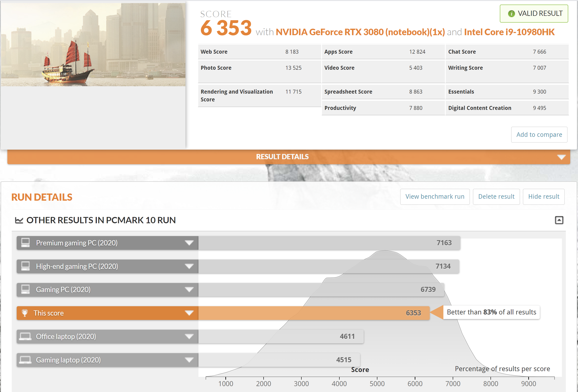Click the Hide result button
Image resolution: width=578 pixels, height=392 pixels.
pyautogui.click(x=543, y=197)
